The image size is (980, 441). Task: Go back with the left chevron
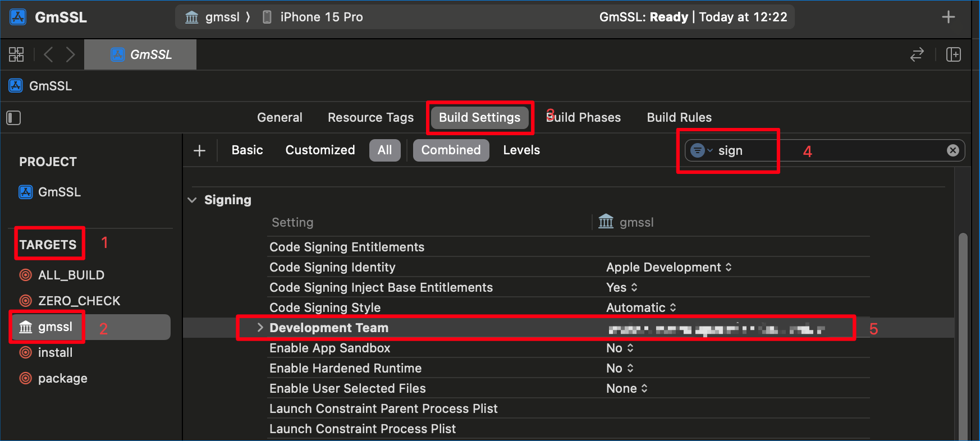tap(48, 54)
